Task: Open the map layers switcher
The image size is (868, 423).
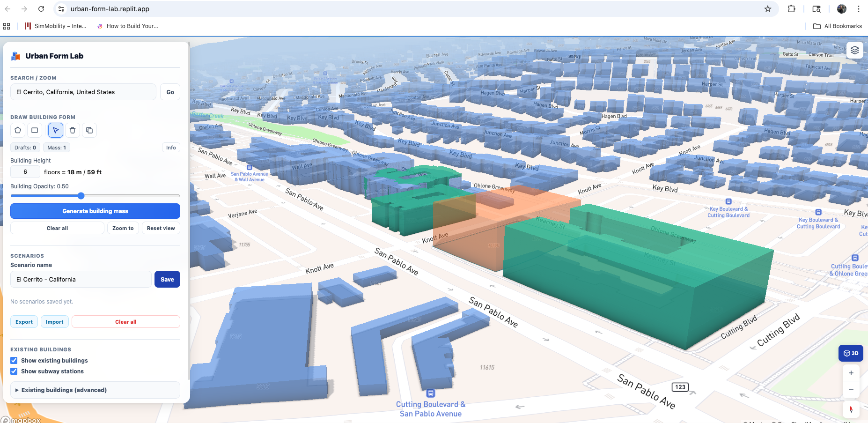Action: 855,50
